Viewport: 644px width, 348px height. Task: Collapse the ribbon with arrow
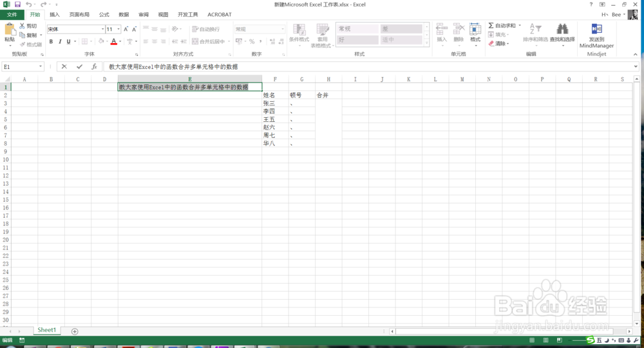pos(636,54)
